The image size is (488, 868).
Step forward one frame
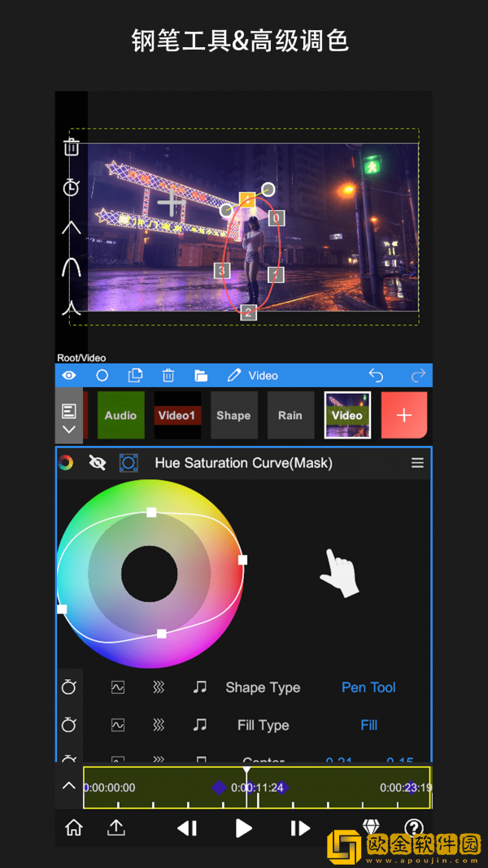tap(300, 828)
